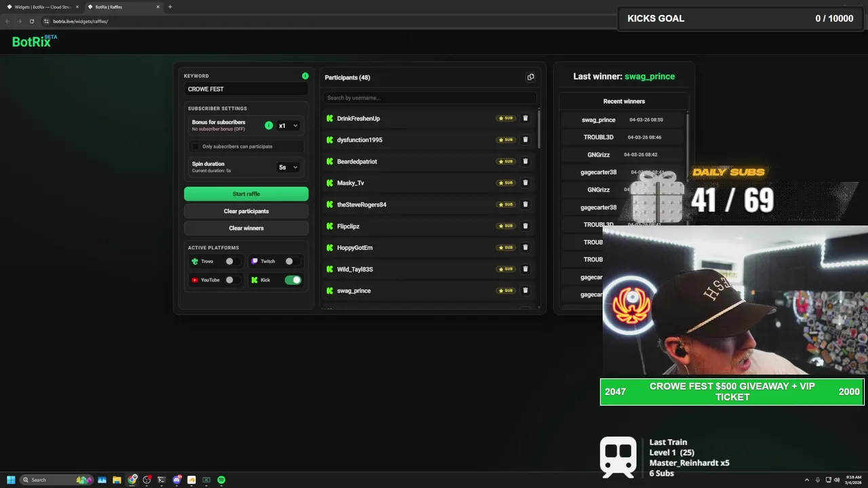Click the browser forward arrow

point(19,21)
